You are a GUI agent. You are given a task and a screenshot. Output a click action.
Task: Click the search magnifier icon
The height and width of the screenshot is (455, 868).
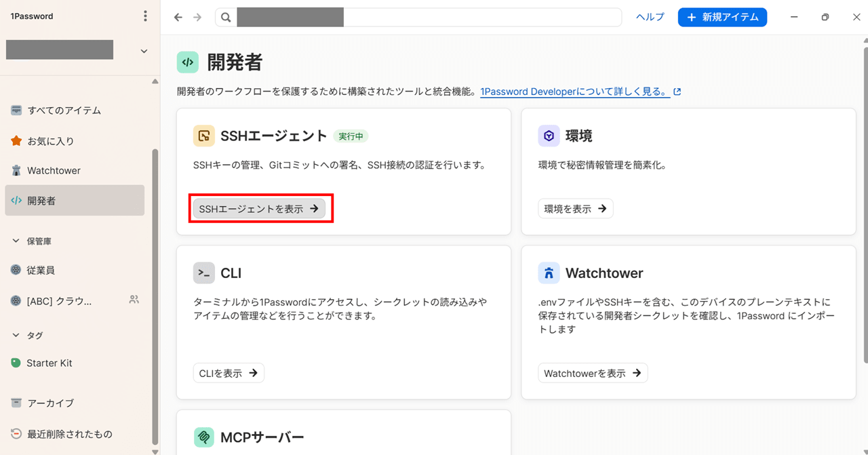226,17
